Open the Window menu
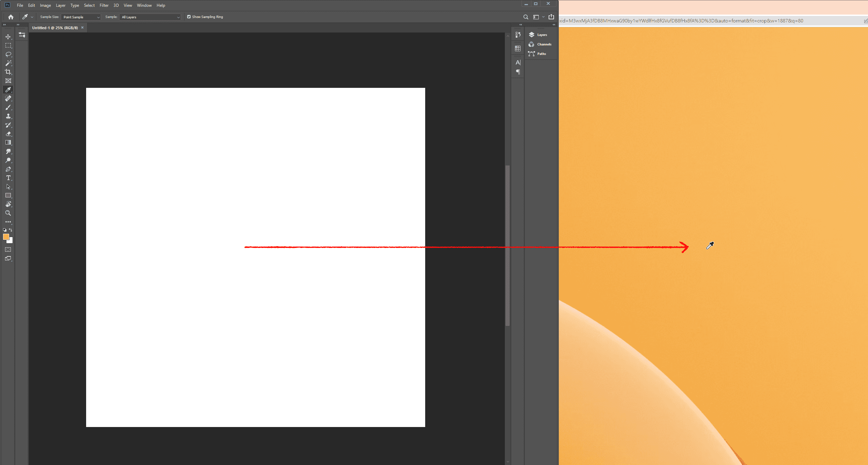 [x=144, y=5]
